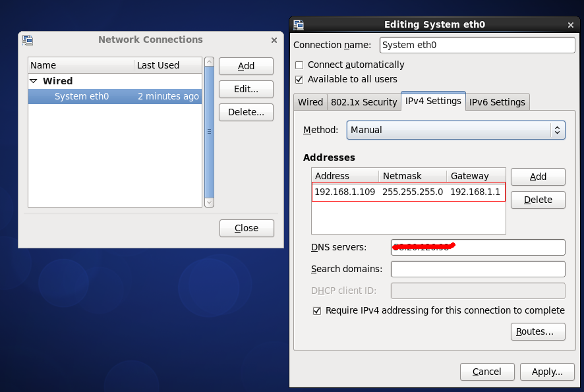The width and height of the screenshot is (584, 392).
Task: Click the Editing System eth0 window icon
Action: point(299,24)
